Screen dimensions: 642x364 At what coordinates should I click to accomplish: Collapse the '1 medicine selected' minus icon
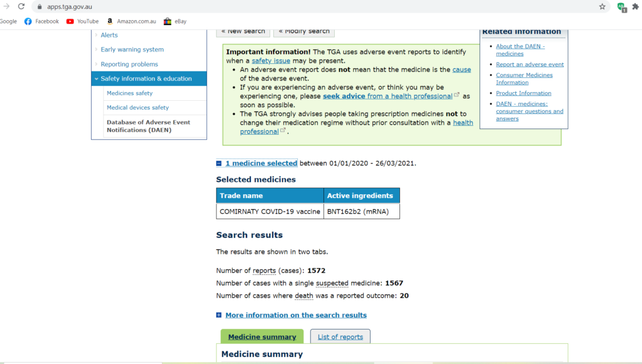(x=219, y=163)
